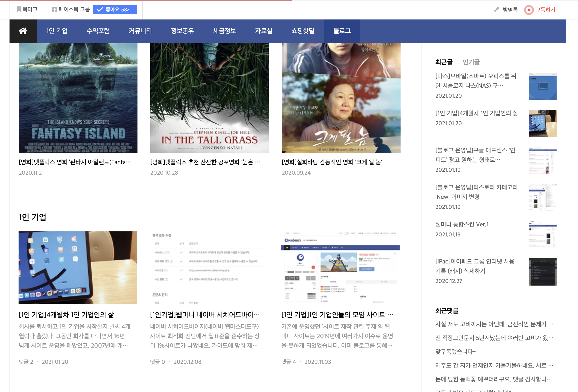Select the 최근글 tab in sidebar
Viewport: 578px width, 392px height.
[444, 62]
